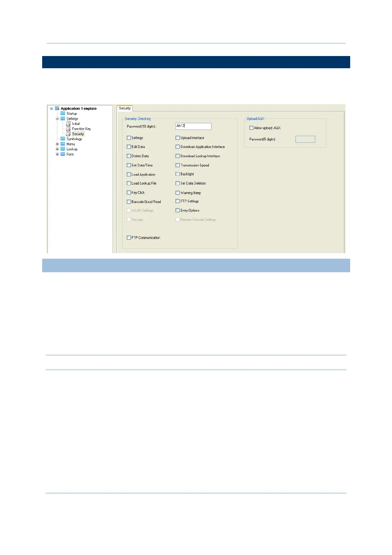Enable the Download Application Interface checkbox

(x=178, y=147)
